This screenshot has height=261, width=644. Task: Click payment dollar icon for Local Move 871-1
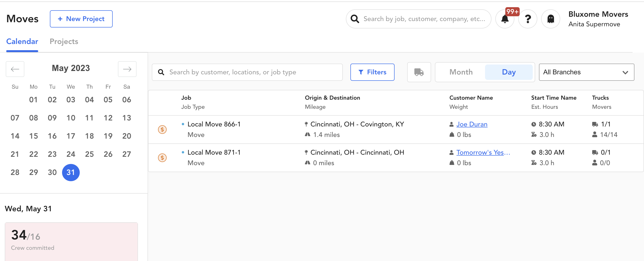coord(162,158)
